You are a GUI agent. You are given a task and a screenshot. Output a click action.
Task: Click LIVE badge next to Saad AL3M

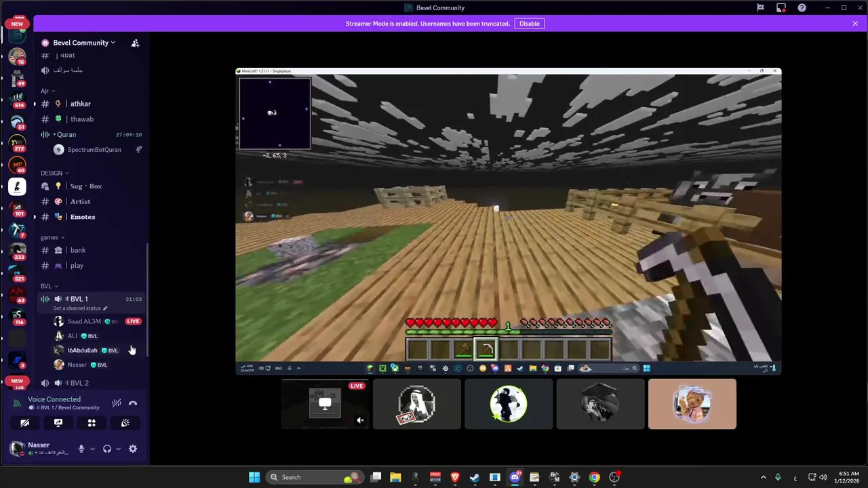133,321
